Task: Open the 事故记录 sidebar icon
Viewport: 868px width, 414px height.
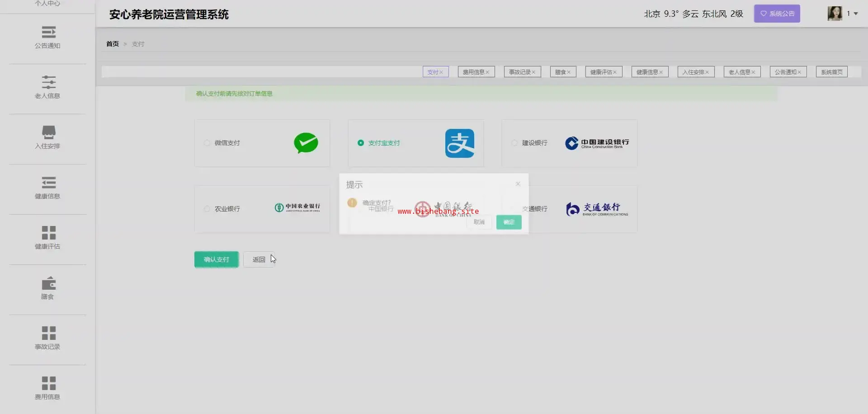Action: [x=48, y=333]
